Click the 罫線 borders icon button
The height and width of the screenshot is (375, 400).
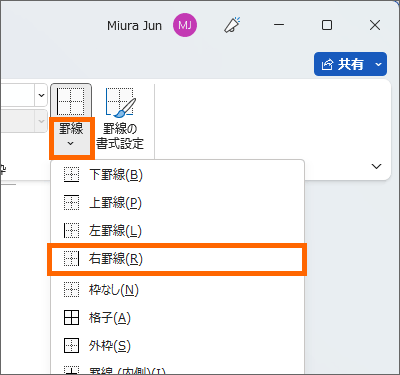point(71,101)
